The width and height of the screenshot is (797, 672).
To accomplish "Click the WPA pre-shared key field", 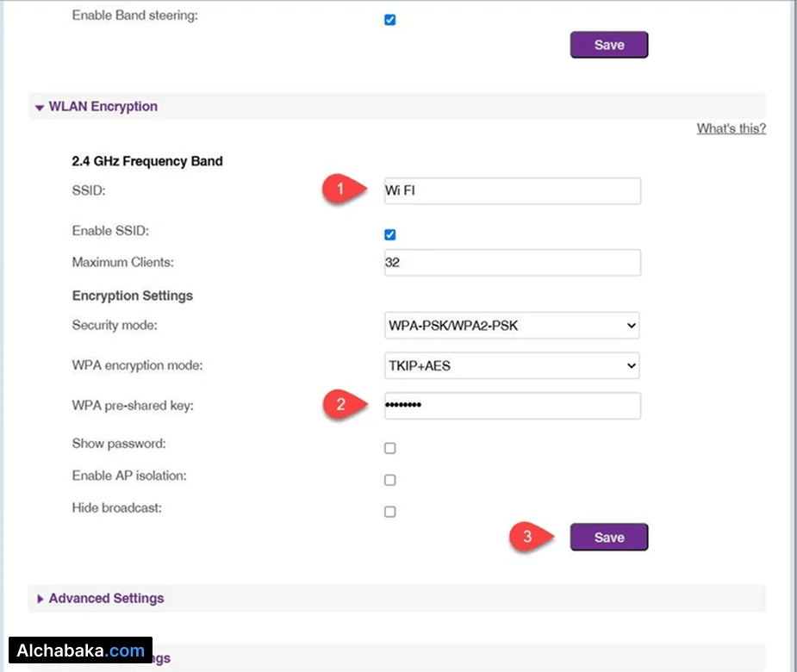I will coord(512,405).
